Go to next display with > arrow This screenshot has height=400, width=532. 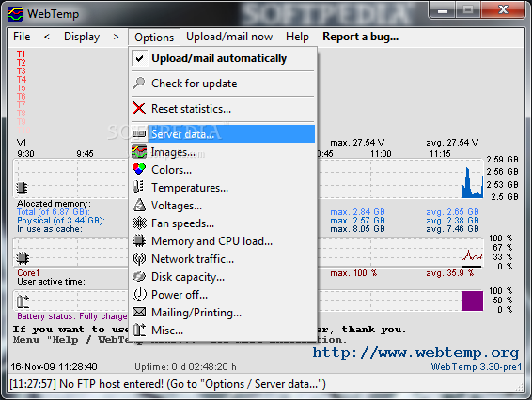pos(116,37)
